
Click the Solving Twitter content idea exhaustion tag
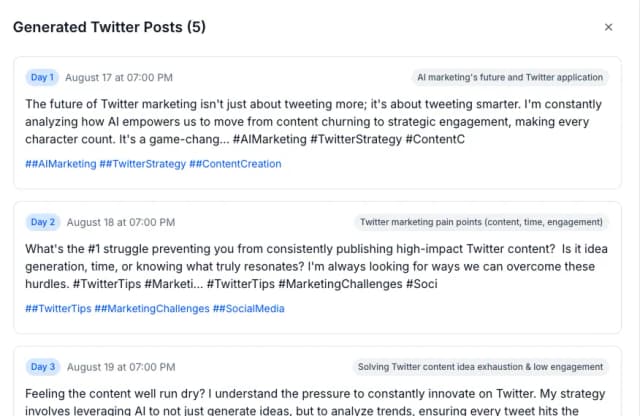[x=481, y=367]
